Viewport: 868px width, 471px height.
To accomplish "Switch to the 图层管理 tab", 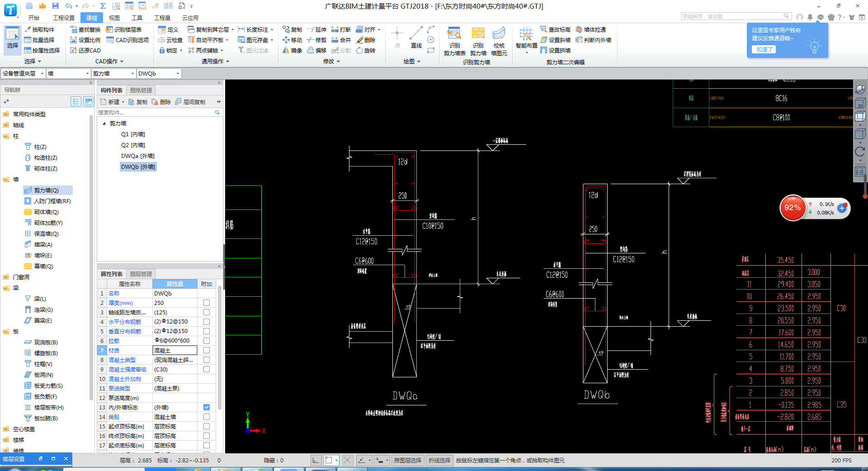I will pyautogui.click(x=141, y=274).
